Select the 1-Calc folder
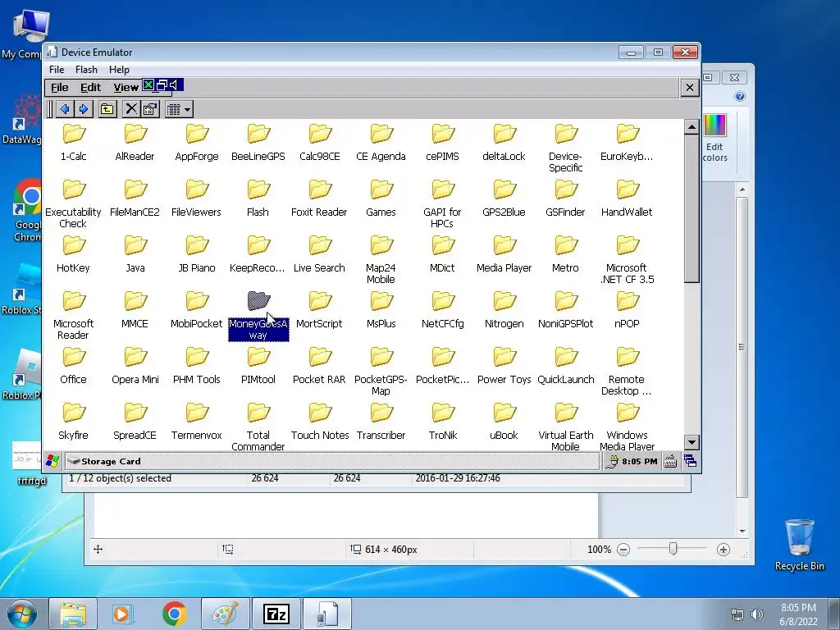Screen dimensions: 840x630 73,143
